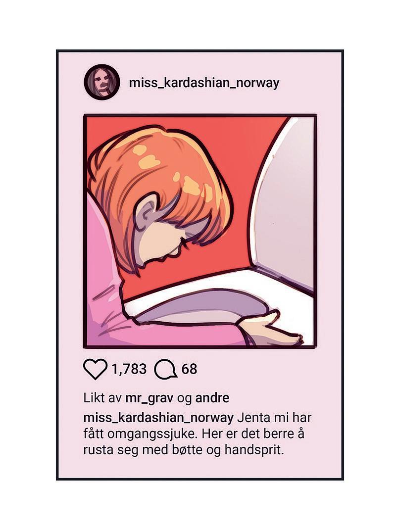This screenshot has width=396, height=532.
Task: Open the miss_kardashian_norway profile avatar
Action: point(102,82)
